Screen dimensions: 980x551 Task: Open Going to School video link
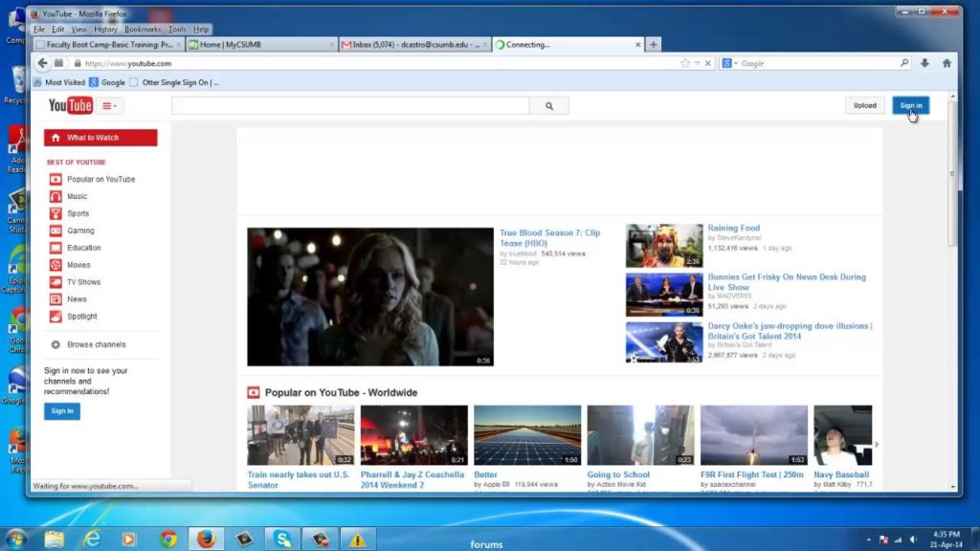point(618,474)
